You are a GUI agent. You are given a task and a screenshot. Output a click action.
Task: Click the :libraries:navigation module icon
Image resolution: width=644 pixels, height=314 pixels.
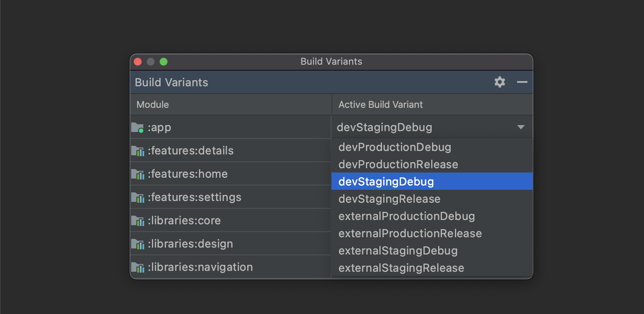(x=137, y=267)
